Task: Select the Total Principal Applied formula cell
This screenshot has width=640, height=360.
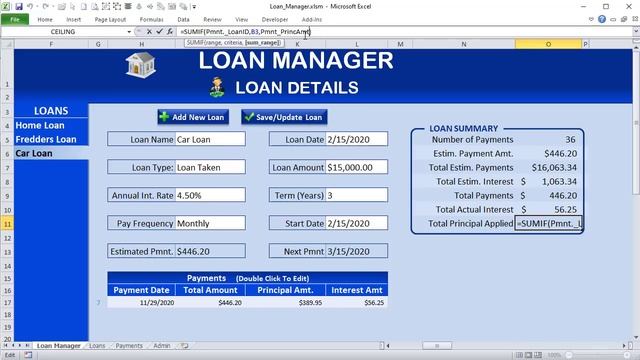Action: 548,223
